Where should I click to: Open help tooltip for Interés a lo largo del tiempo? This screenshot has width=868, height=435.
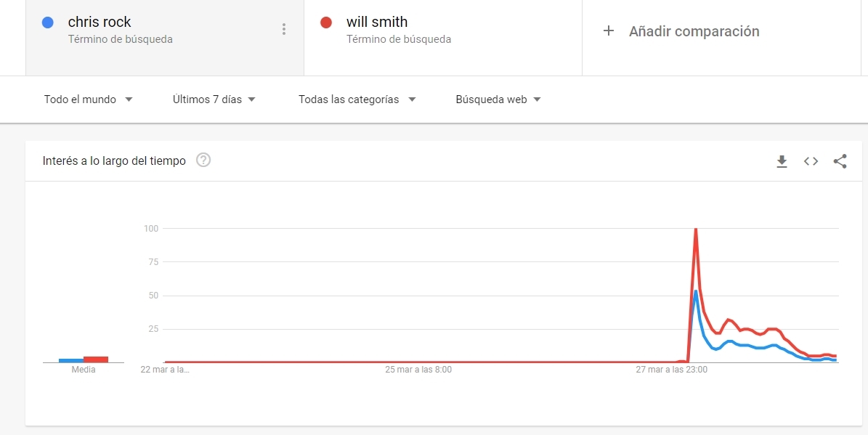tap(203, 160)
